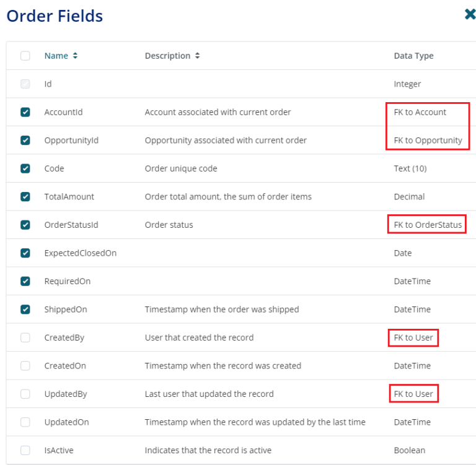Sort fields by Description column
This screenshot has width=476, height=465.
pos(172,56)
